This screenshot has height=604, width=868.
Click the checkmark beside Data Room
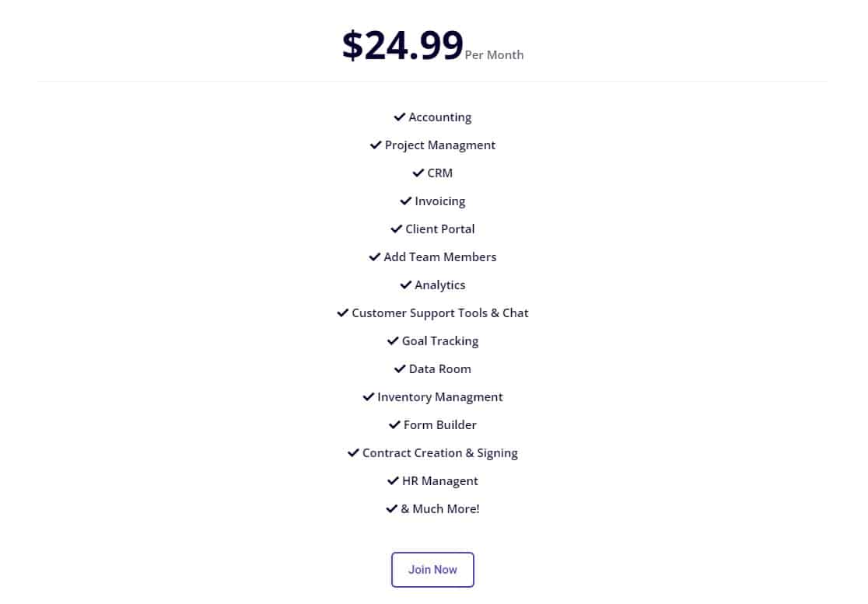[400, 368]
